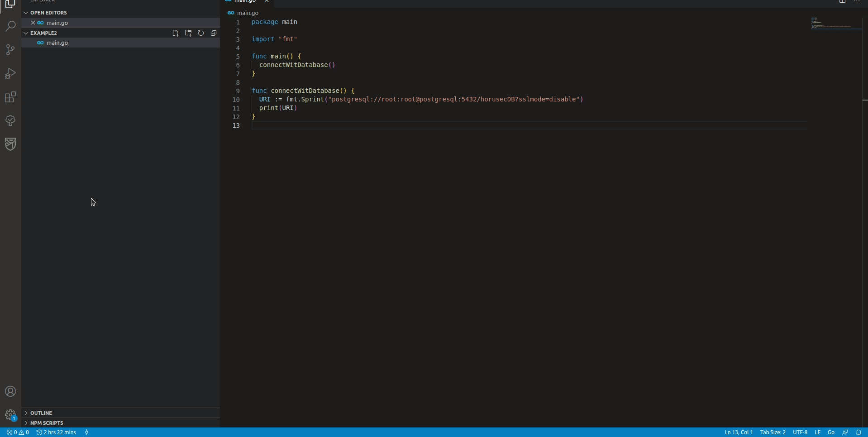Image resolution: width=868 pixels, height=437 pixels.
Task: Click 'func main()' on line 5
Action: [272, 56]
